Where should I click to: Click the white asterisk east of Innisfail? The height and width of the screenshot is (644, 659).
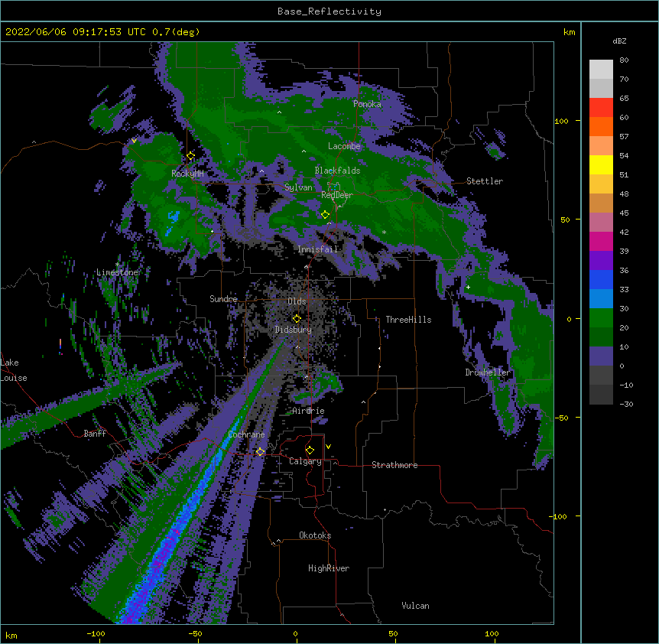[x=384, y=232]
